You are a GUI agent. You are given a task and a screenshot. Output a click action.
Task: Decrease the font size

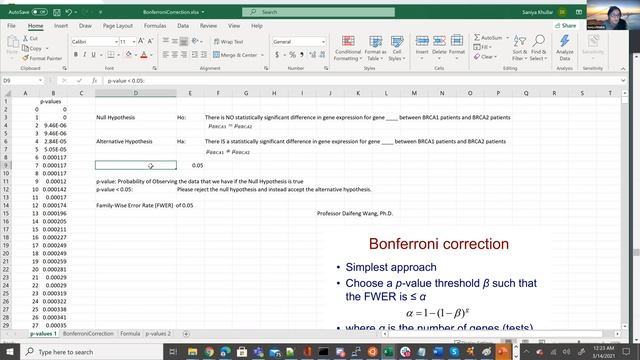coord(150,41)
